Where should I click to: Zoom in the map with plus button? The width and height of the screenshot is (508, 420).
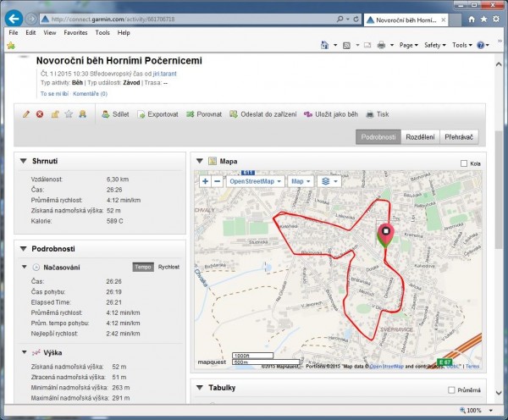point(205,181)
